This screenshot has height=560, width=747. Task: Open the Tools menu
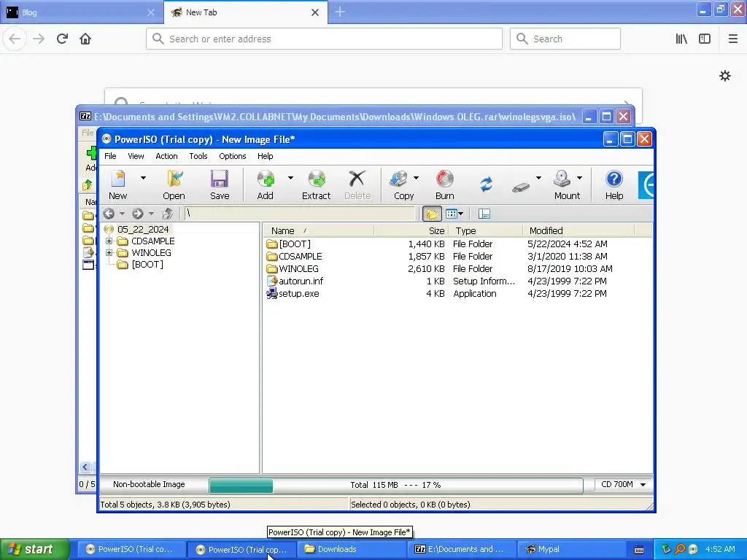[x=198, y=156]
